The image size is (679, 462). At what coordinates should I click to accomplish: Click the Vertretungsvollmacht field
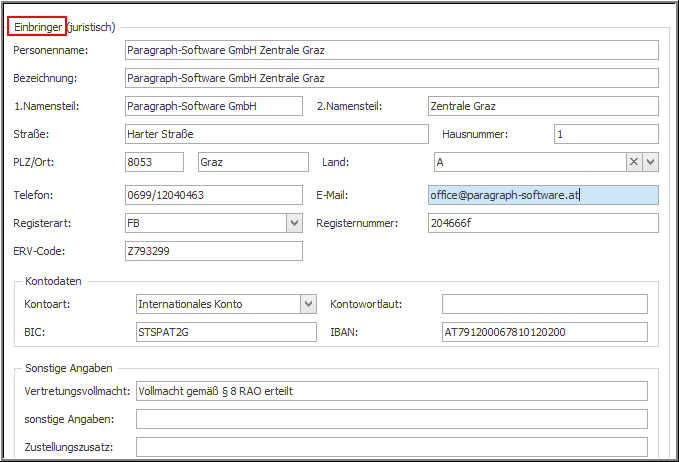click(392, 391)
